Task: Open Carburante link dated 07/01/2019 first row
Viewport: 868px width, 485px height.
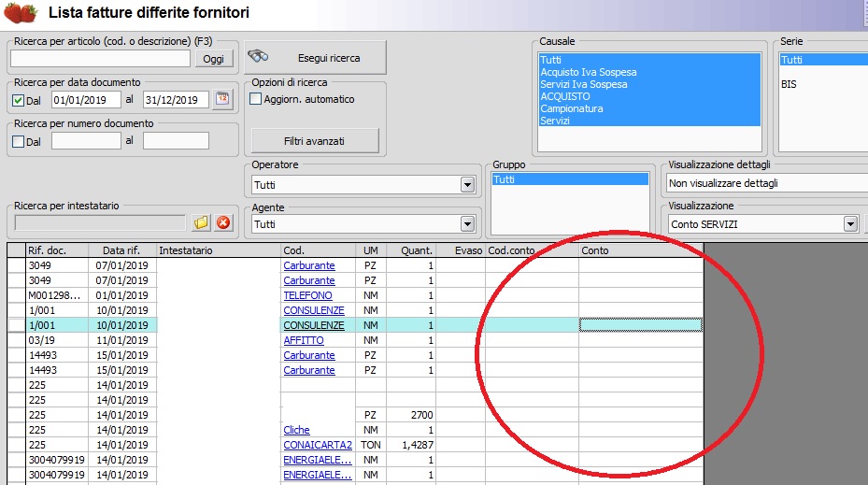Action: pos(309,265)
